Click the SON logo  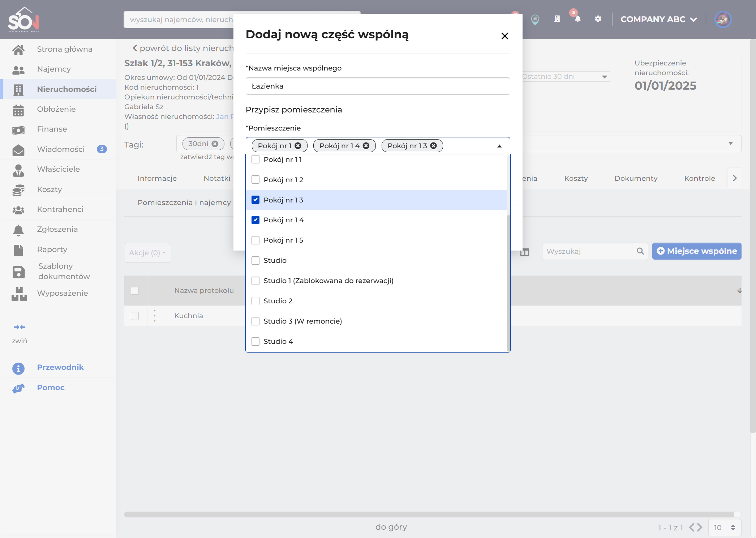click(23, 20)
